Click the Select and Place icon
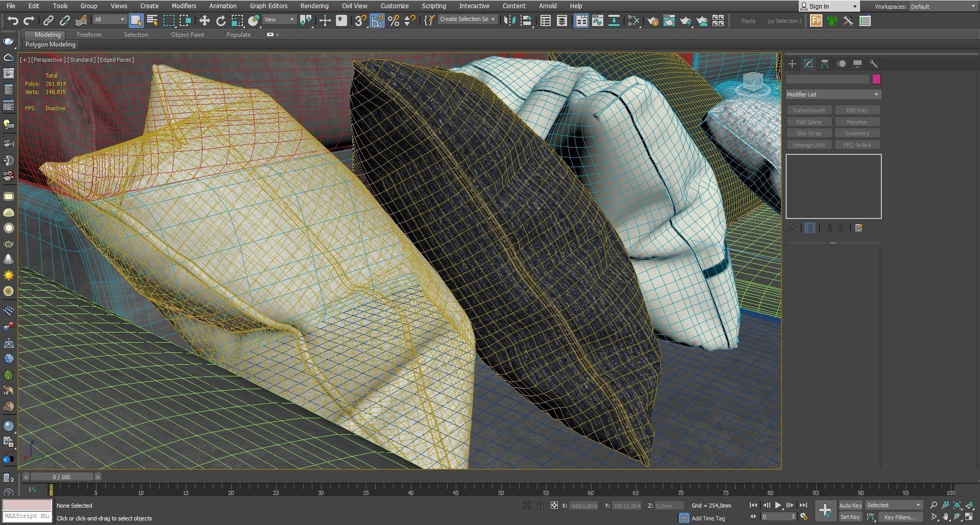This screenshot has width=980, height=525. (x=254, y=20)
